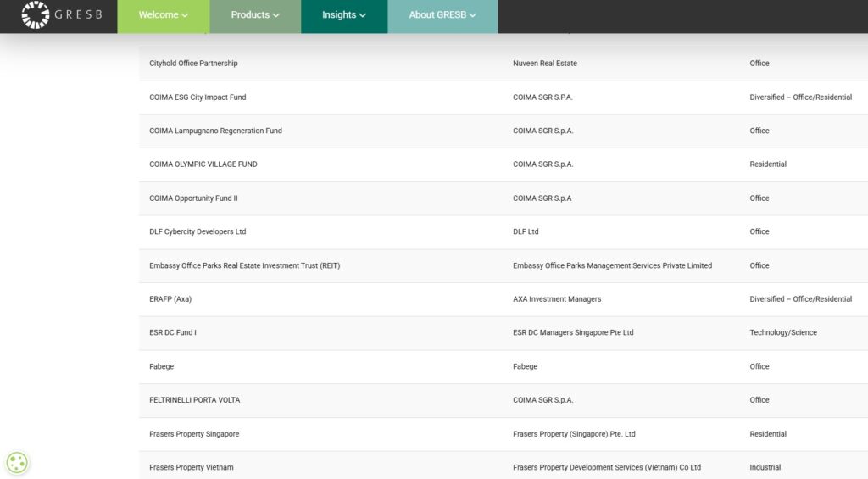Select the FELTRINELLI PORTA VOLTA row
868x479 pixels.
tap(194, 400)
